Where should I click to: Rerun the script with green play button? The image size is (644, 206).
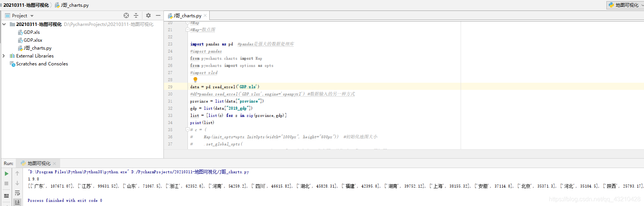click(x=6, y=174)
